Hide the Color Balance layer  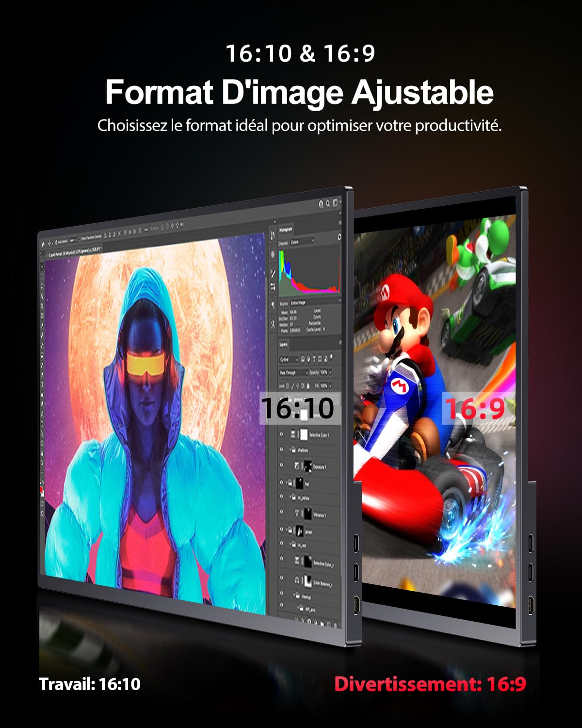(x=281, y=578)
